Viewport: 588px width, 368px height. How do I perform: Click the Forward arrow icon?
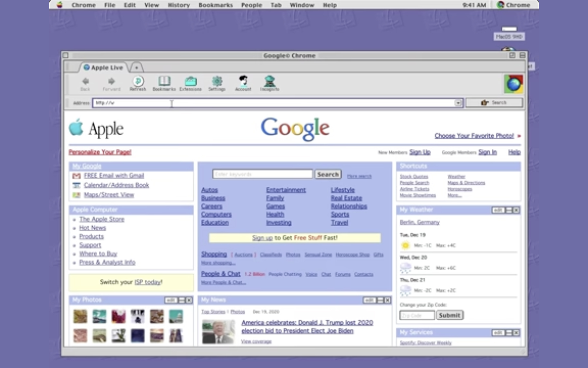pyautogui.click(x=111, y=81)
